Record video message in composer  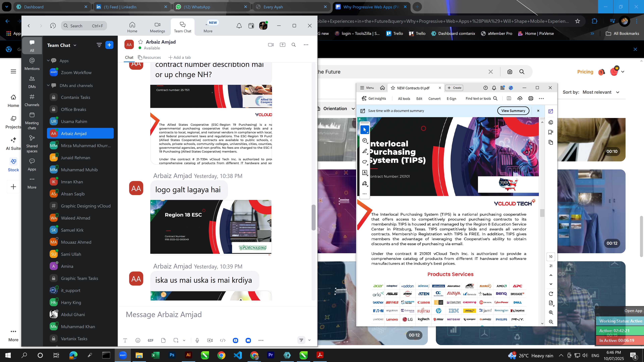point(210,340)
